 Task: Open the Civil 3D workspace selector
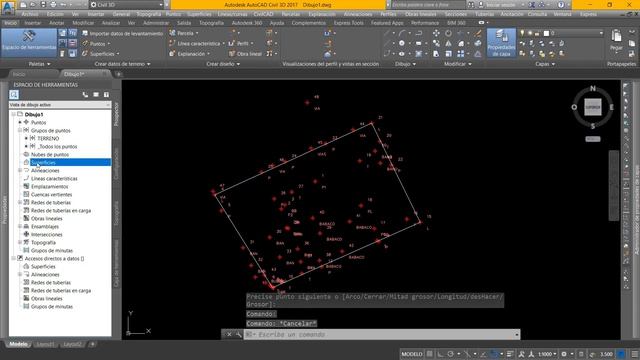pyautogui.click(x=126, y=4)
